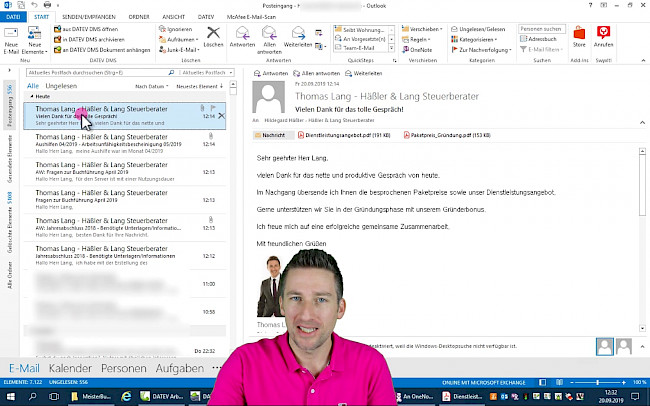Screen dimensions: 650x406
Task: Open the DATEI tab
Action: [x=13, y=17]
